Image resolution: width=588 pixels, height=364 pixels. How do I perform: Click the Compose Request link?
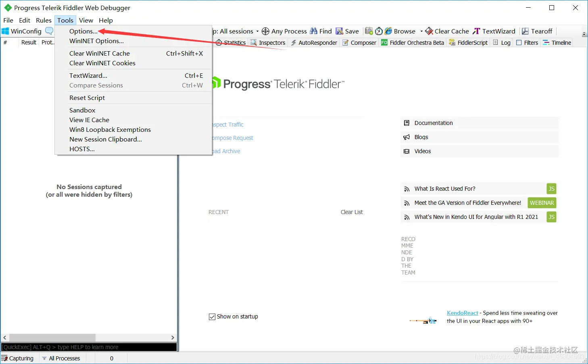[233, 138]
